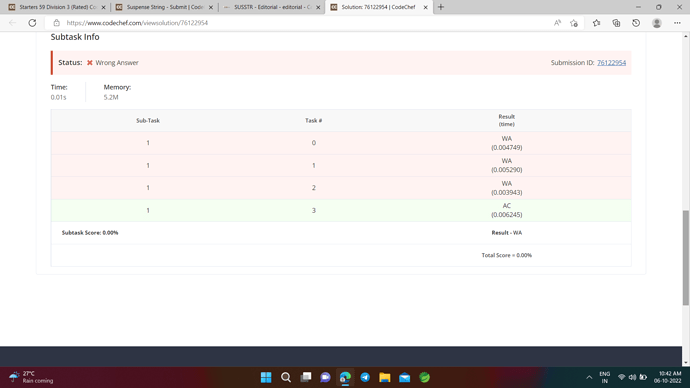Open Read Aloud in address bar

tap(557, 23)
